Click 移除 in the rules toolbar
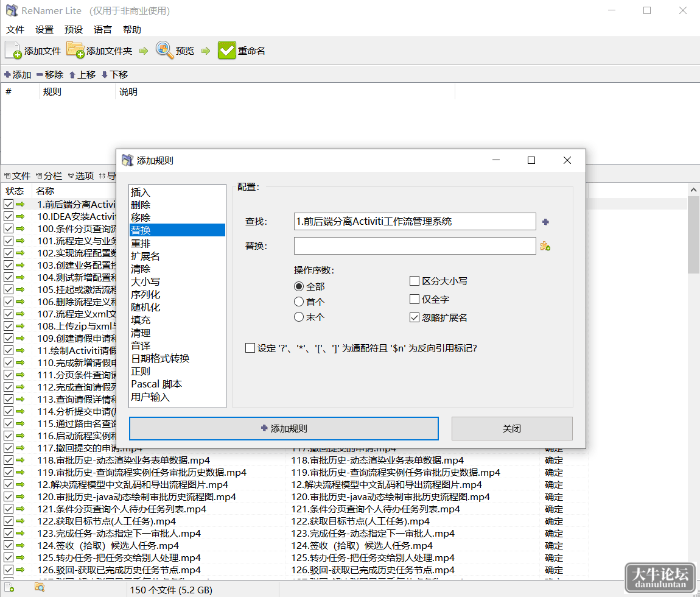 coord(50,74)
